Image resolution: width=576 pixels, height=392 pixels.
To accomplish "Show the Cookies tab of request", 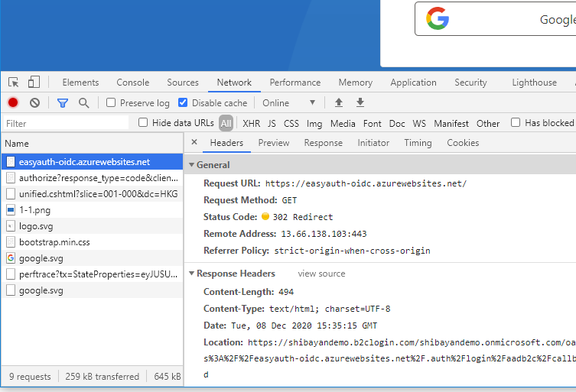I will [463, 142].
